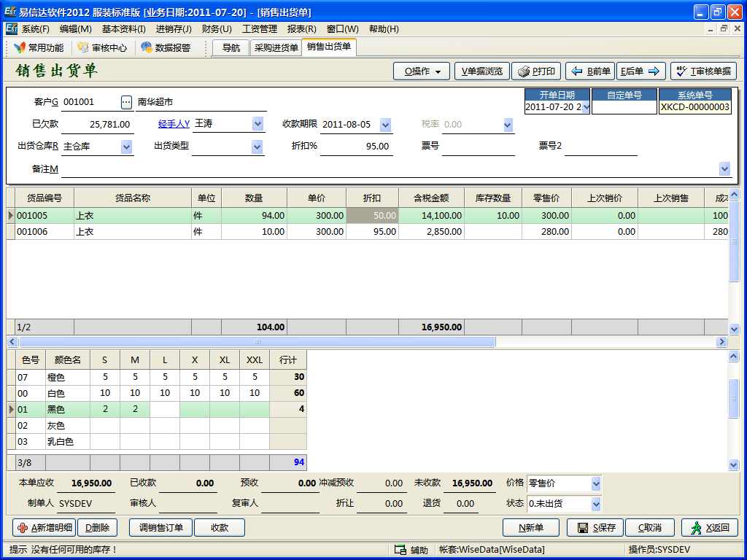Click the 调销售订单 button

[160, 528]
